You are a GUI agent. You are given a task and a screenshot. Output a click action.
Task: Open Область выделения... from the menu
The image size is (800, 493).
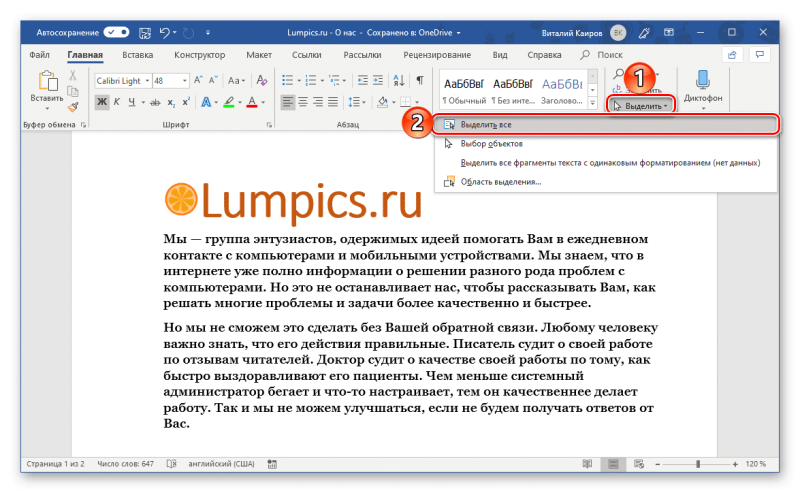[606, 182]
